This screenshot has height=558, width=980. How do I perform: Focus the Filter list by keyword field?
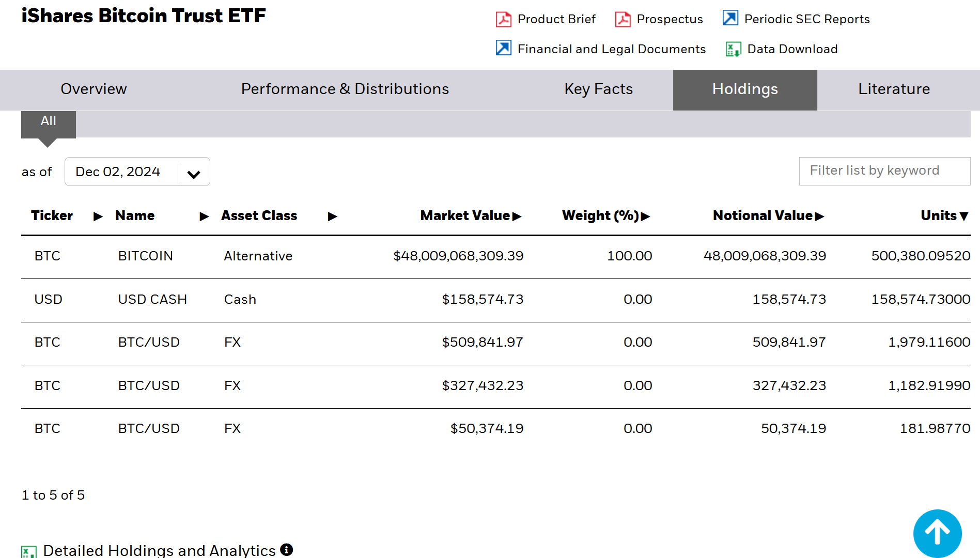coord(884,171)
